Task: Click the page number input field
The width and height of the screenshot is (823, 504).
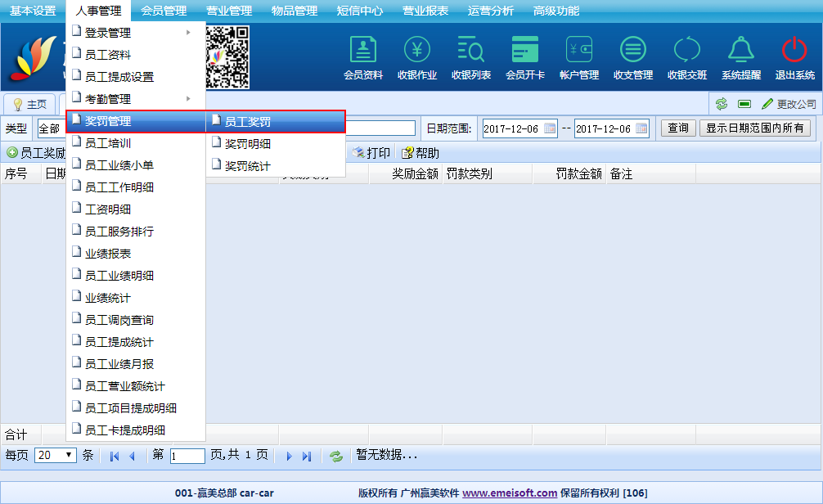Action: point(187,456)
